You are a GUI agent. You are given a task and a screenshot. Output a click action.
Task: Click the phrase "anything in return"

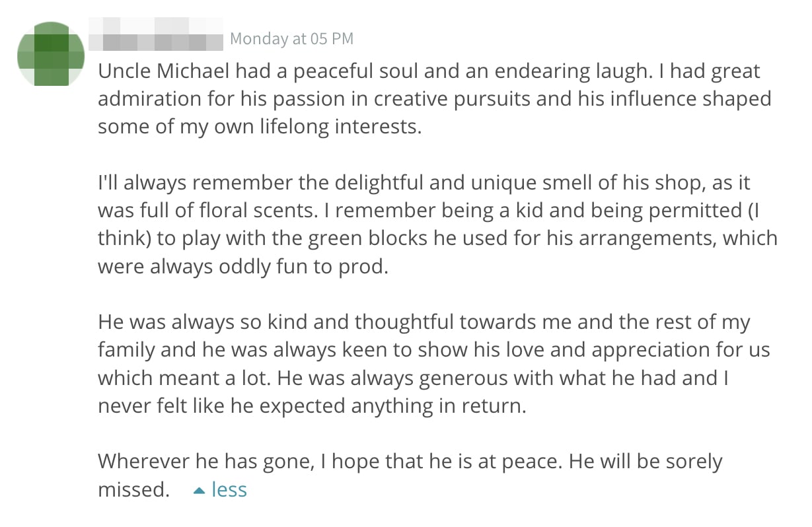(x=438, y=405)
